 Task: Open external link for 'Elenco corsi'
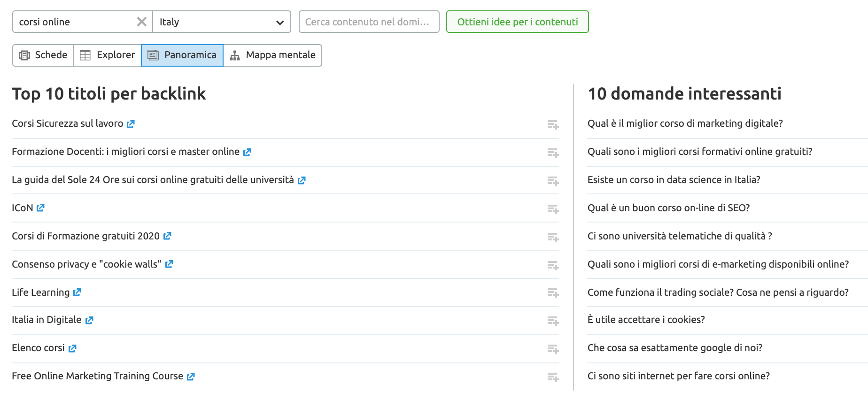coord(72,348)
